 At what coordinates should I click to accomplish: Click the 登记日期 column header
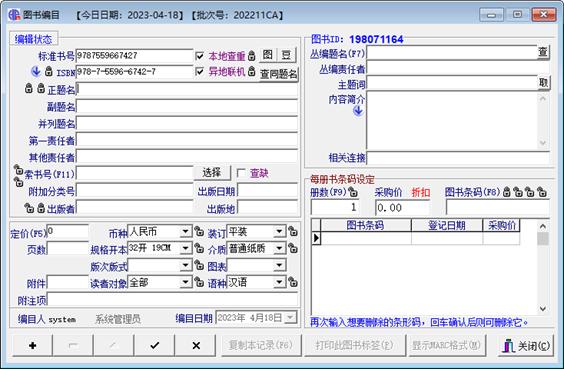tap(447, 226)
